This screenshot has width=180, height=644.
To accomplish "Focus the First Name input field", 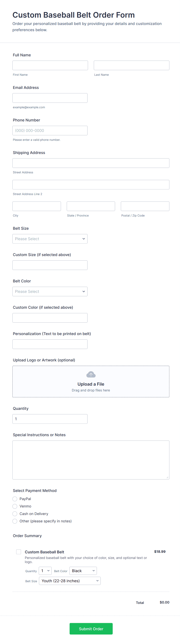I will tap(50, 65).
